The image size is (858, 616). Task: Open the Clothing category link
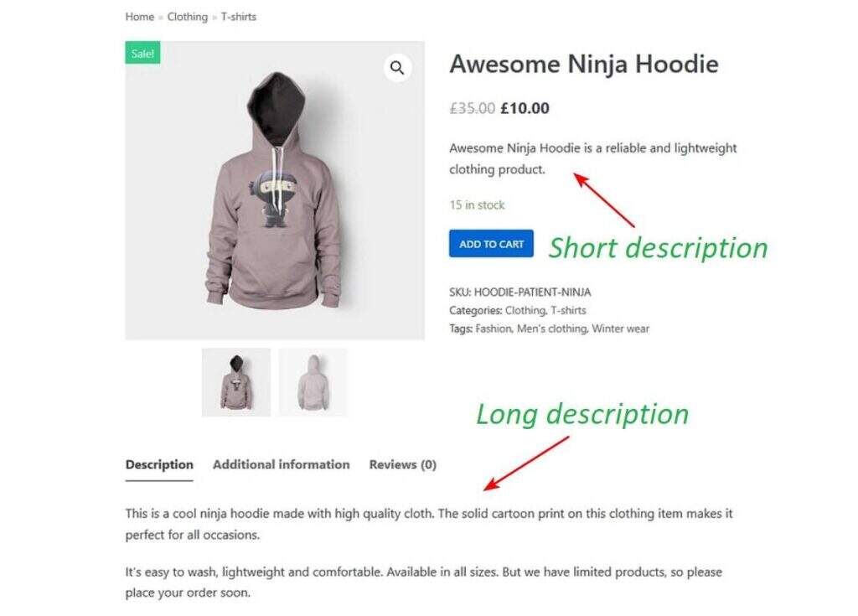pyautogui.click(x=525, y=310)
